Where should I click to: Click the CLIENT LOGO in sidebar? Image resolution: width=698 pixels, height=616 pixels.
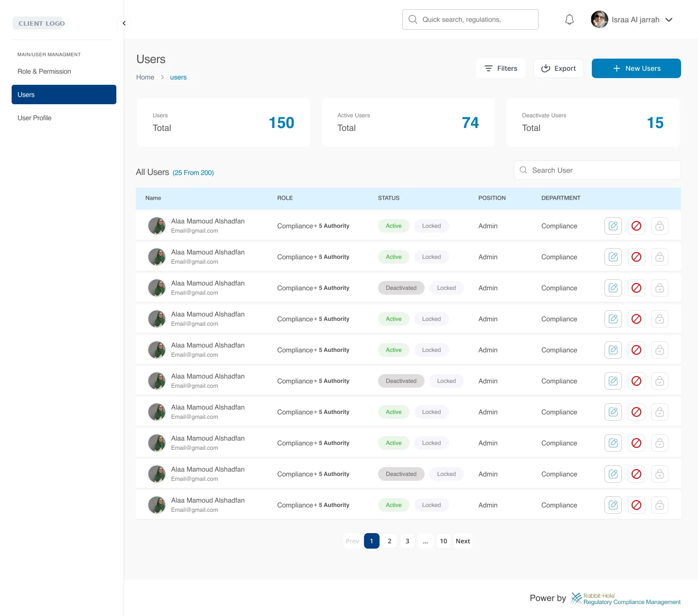(x=38, y=23)
